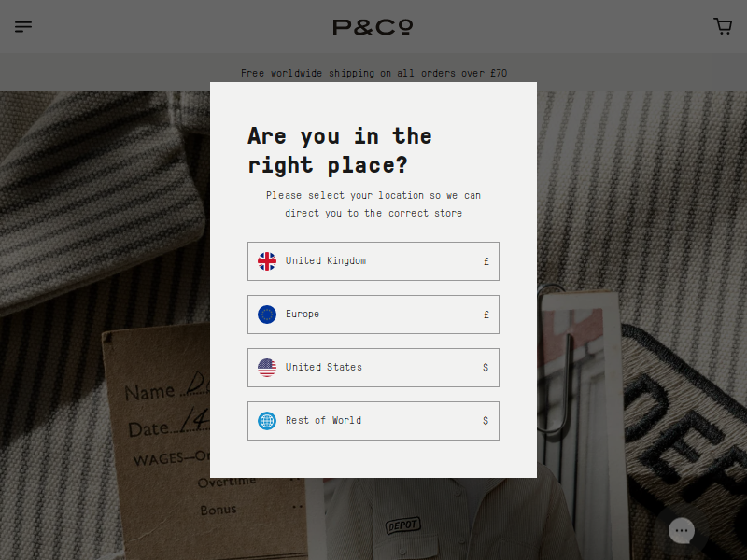
Task: Click the 'Are you in the right place?' heading
Action: [x=340, y=150]
